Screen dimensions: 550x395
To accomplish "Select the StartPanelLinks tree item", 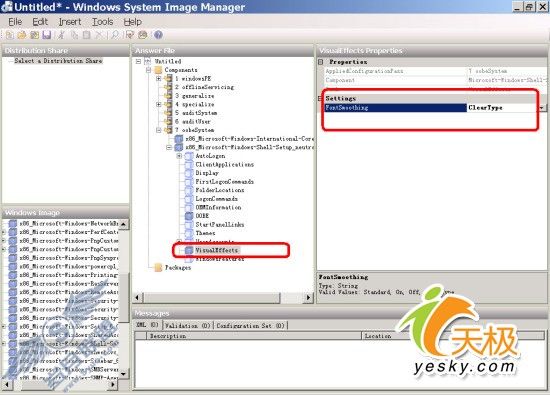I will pos(220,225).
